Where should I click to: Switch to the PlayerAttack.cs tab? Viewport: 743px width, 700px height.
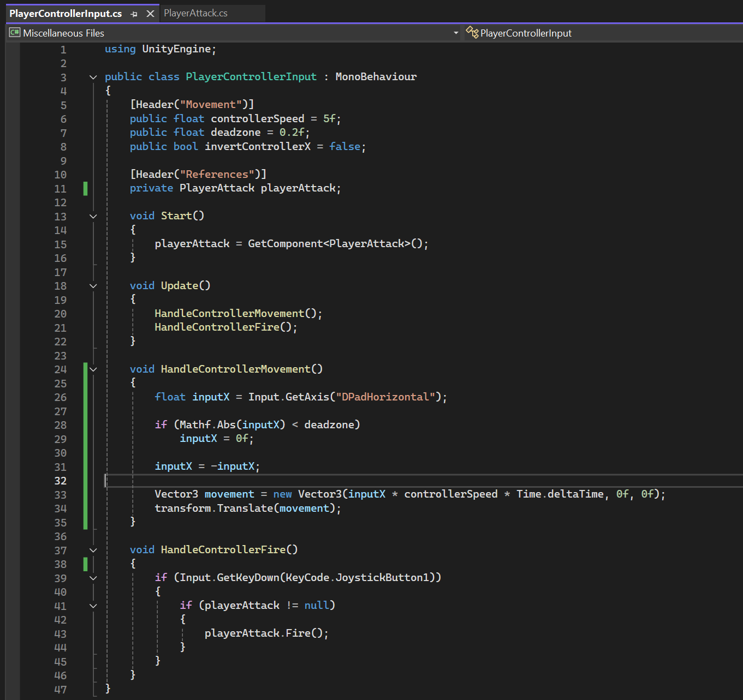tap(195, 13)
